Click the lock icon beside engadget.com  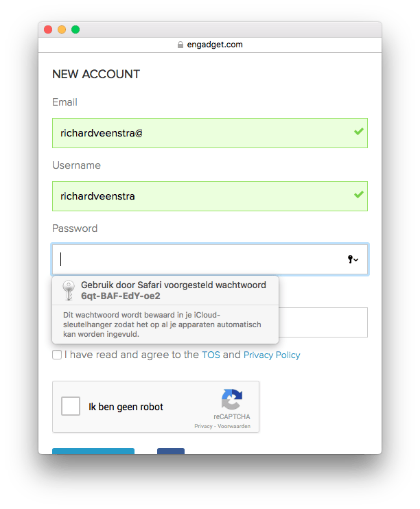pos(180,45)
